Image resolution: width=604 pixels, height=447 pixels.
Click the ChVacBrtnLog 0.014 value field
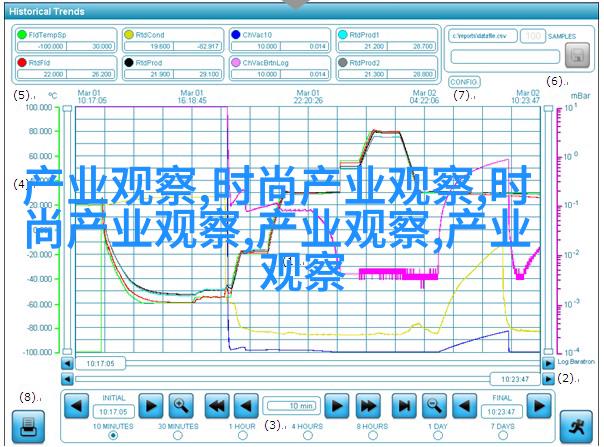click(305, 74)
